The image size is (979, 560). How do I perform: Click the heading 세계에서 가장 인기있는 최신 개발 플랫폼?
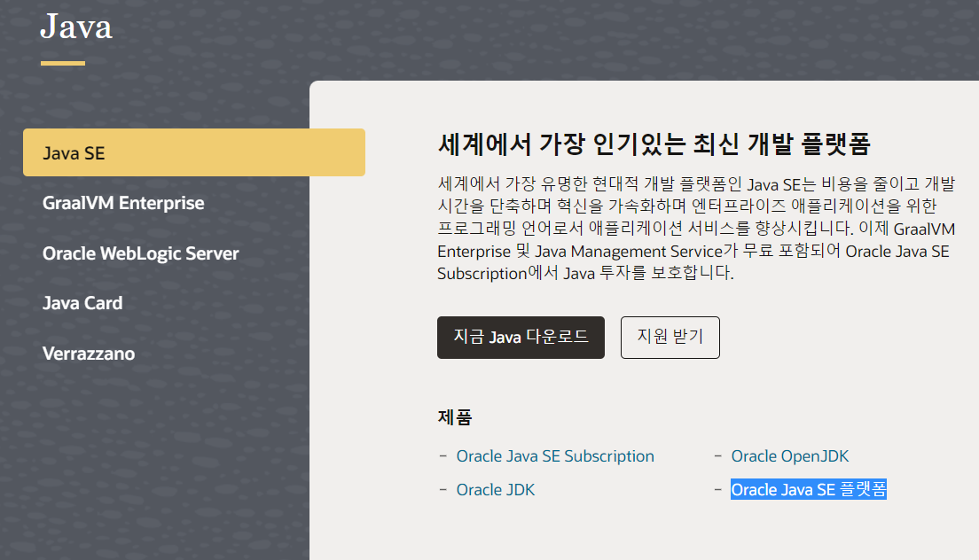[x=654, y=144]
